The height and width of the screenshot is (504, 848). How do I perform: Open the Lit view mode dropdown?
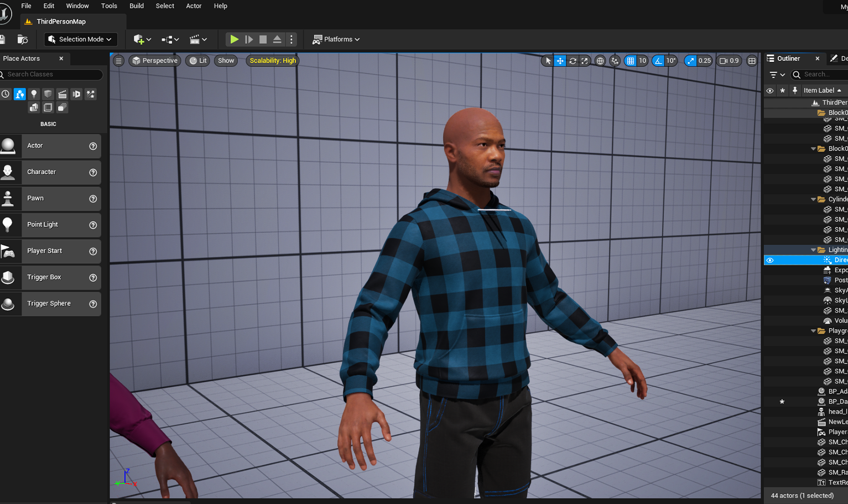197,61
